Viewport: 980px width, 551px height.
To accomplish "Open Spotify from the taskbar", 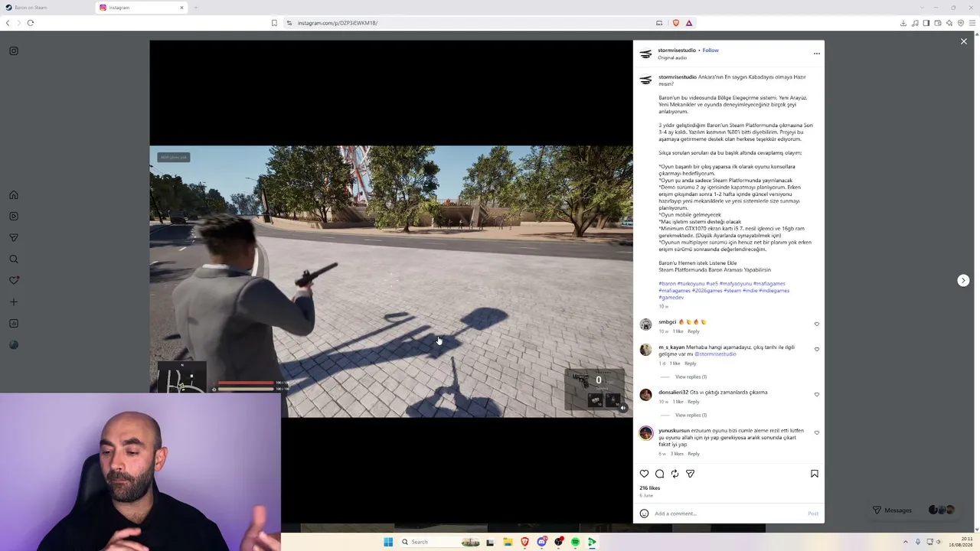I will coord(575,542).
